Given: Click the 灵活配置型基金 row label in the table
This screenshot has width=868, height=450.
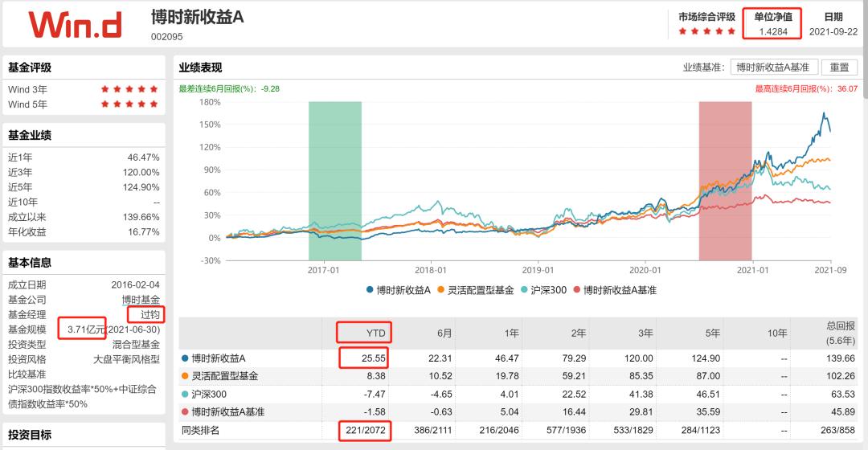Looking at the screenshot, I should click(x=225, y=376).
